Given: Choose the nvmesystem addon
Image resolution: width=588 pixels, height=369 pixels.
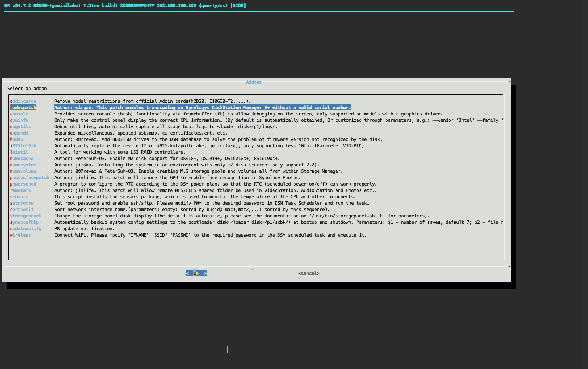Looking at the screenshot, I should point(23,165).
